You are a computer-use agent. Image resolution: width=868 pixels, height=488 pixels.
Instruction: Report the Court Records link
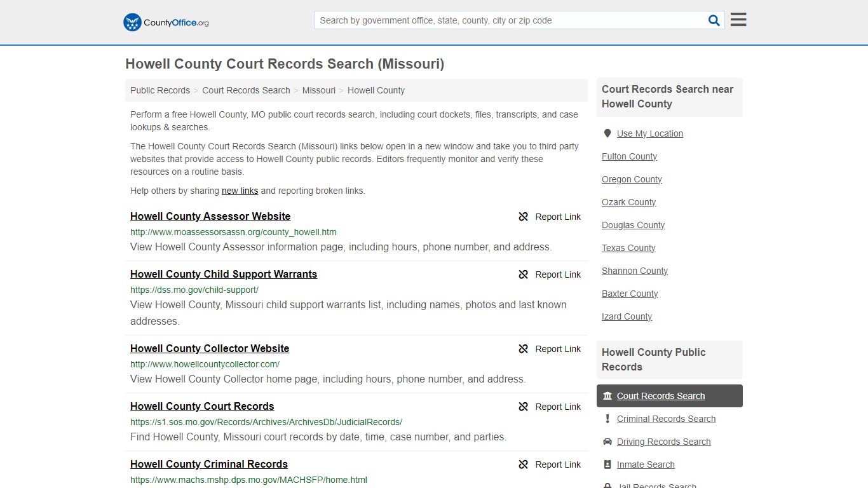pos(550,407)
